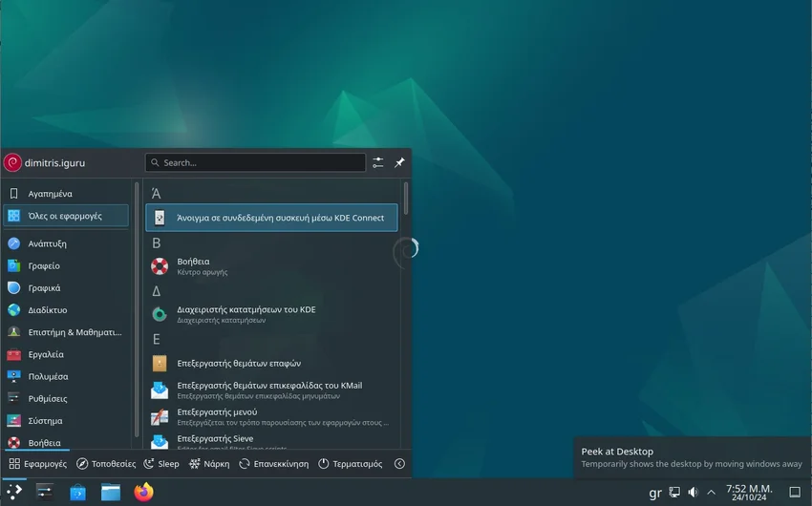Click the category sidebar scrollbar
This screenshot has width=812, height=506.
(x=137, y=309)
